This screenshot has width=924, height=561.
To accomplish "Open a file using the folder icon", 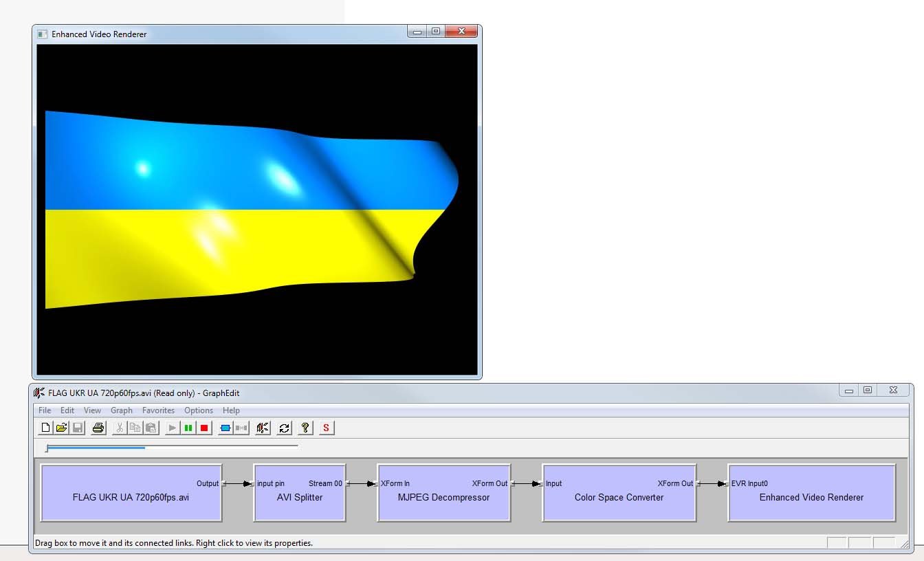I will point(61,428).
